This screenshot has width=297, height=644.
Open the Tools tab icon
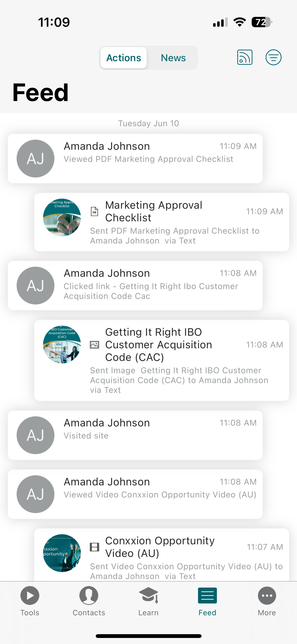(30, 596)
